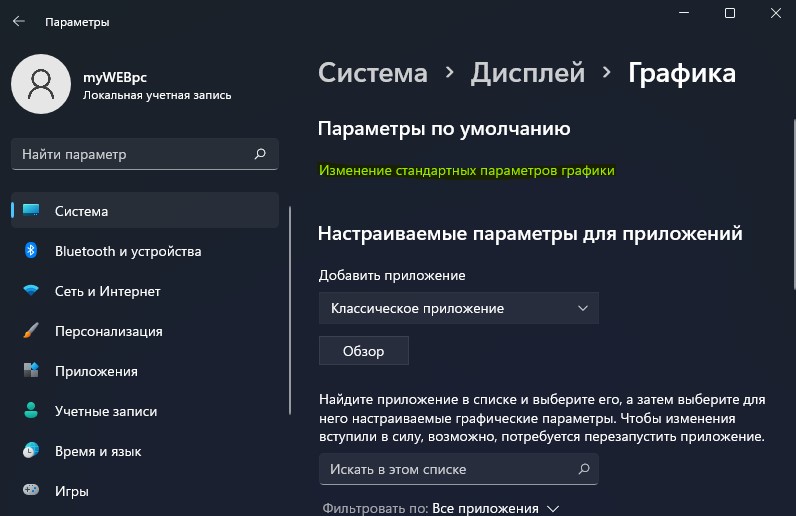Open Учетные записи settings
Viewport: 796px width, 516px height.
point(145,411)
